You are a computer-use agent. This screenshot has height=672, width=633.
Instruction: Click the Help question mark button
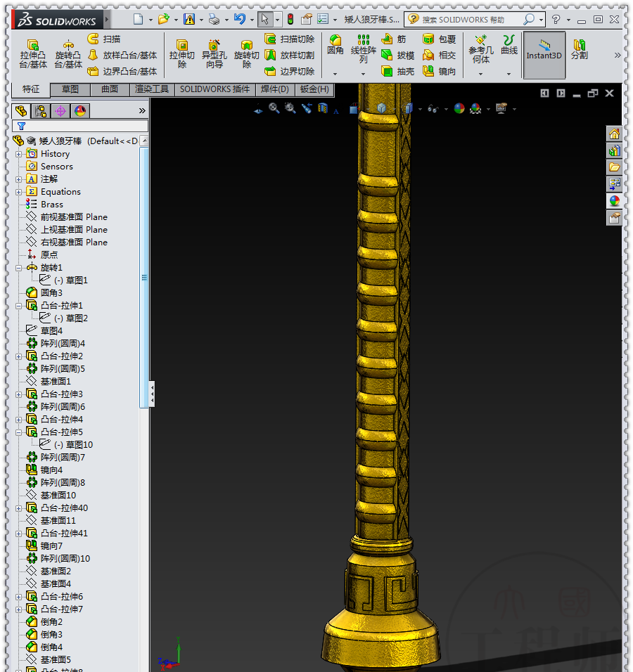pos(556,19)
